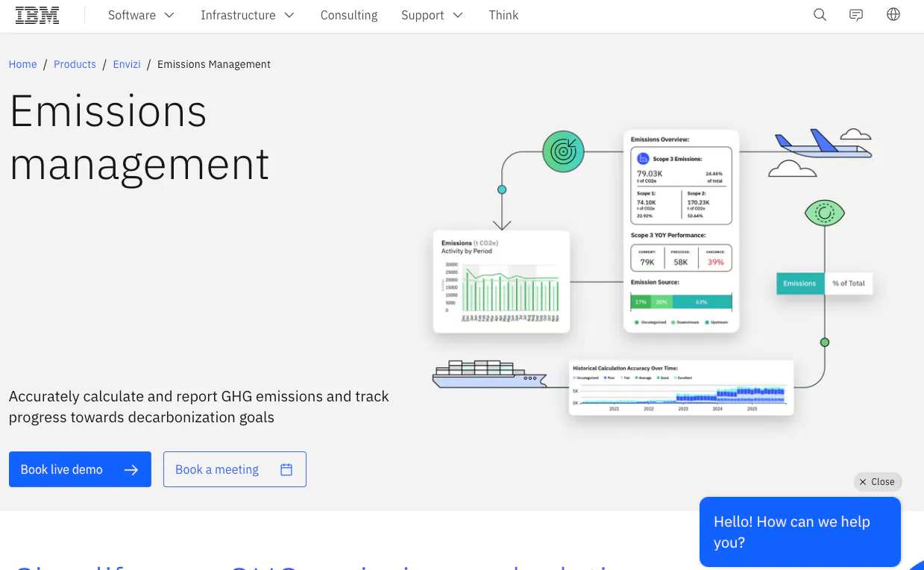Click the IBM logo
924x570 pixels.
pyautogui.click(x=37, y=15)
